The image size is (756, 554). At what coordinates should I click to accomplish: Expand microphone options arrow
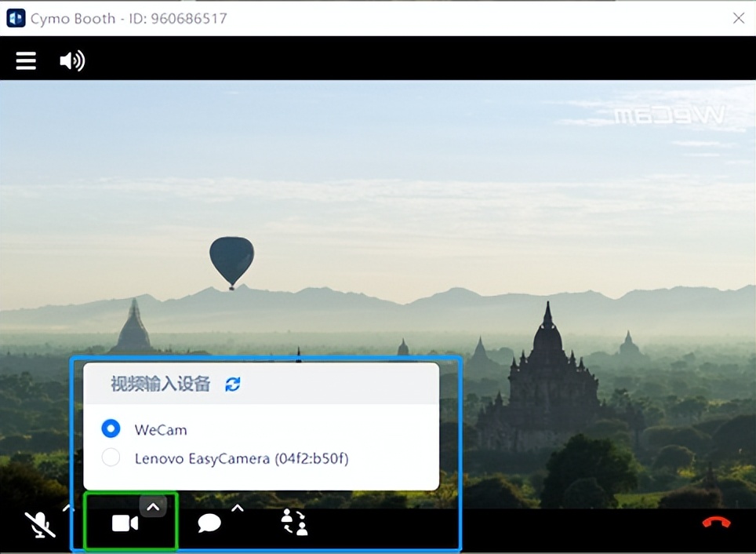coord(68,508)
